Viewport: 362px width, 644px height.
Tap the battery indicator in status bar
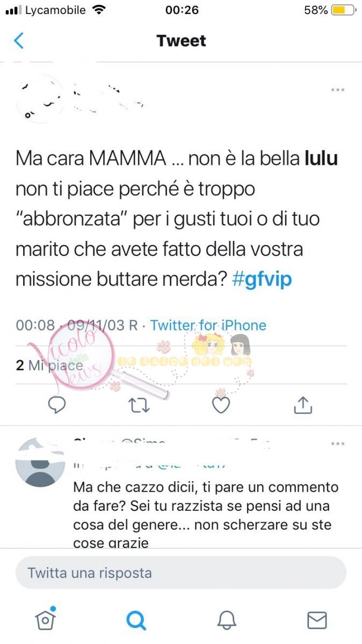point(343,10)
